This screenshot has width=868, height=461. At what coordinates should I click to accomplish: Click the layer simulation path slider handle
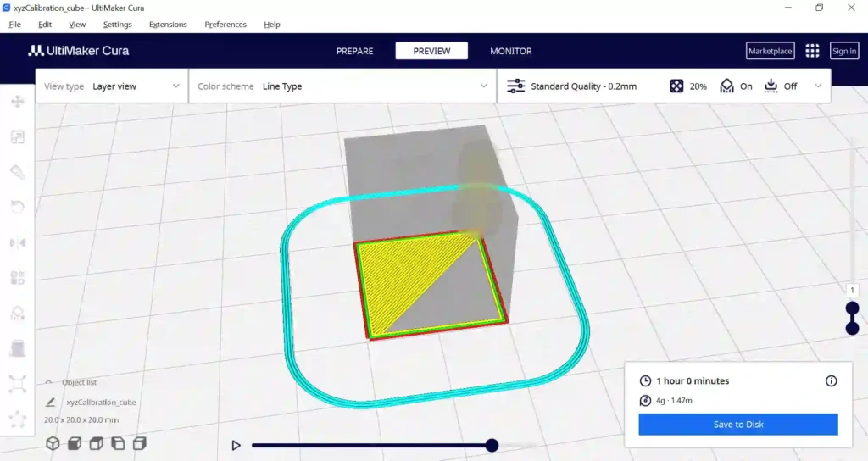(492, 445)
